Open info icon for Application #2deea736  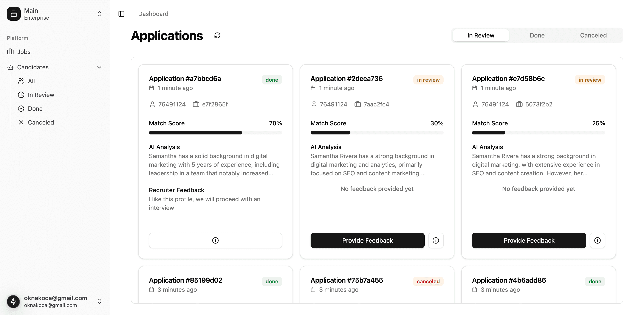tap(435, 240)
